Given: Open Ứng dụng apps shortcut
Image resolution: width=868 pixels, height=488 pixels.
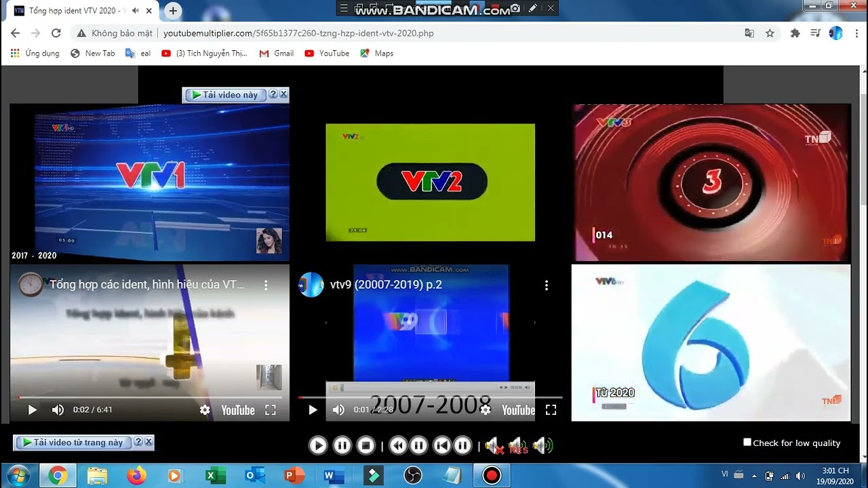Looking at the screenshot, I should coord(35,53).
